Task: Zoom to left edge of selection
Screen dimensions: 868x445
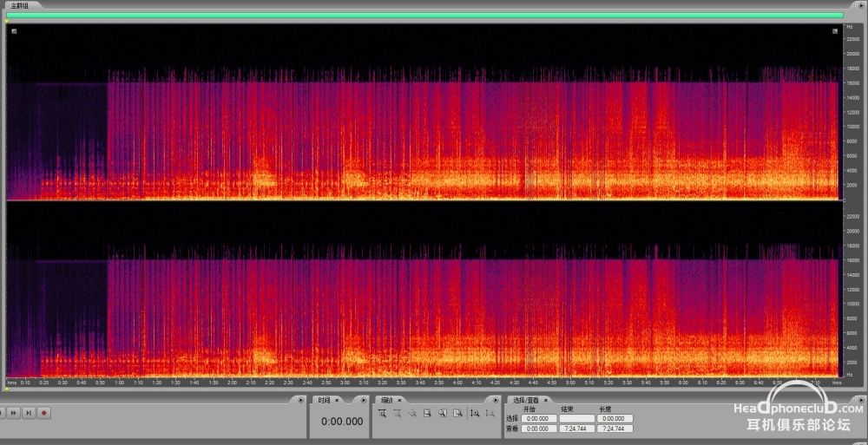Action: 443,413
